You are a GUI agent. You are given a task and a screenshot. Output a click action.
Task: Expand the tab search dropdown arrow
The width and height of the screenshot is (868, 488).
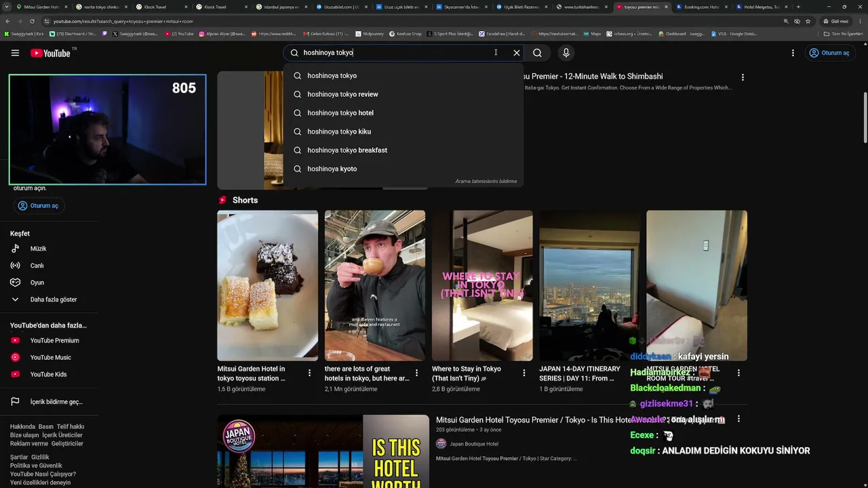point(7,7)
